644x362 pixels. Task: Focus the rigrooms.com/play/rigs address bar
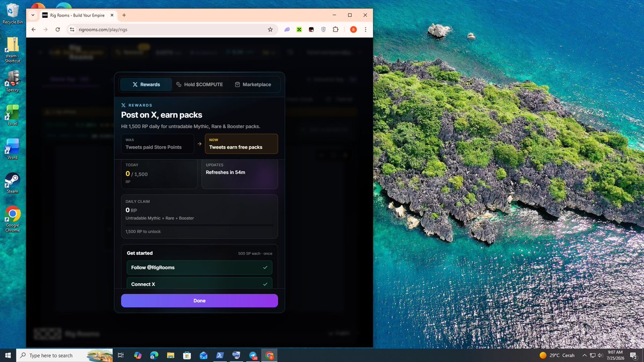click(x=172, y=29)
